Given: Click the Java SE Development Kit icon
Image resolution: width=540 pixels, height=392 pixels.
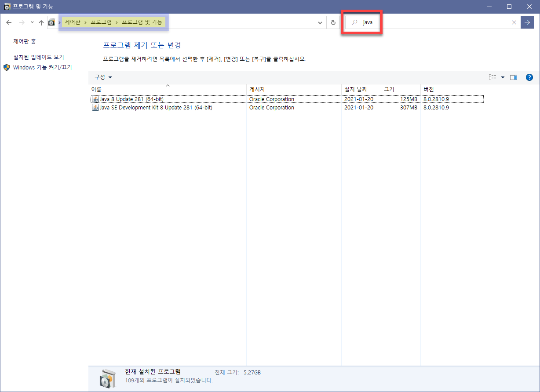Looking at the screenshot, I should (95, 107).
